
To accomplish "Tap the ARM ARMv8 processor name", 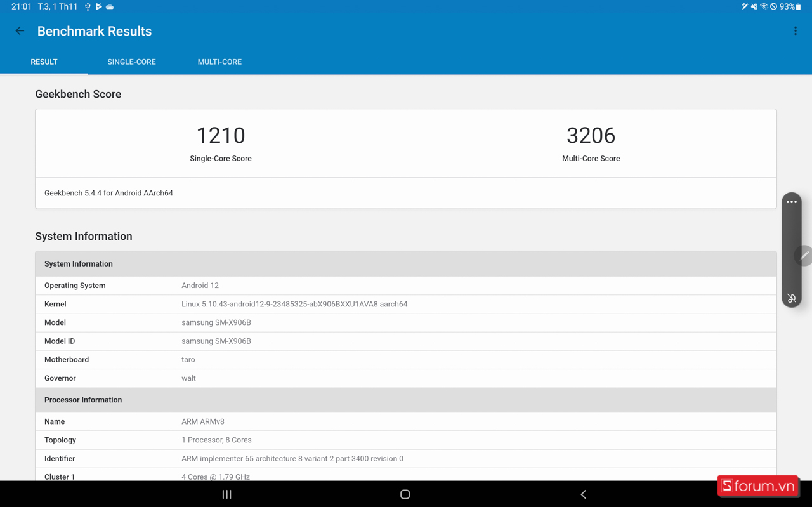I will coord(203,421).
